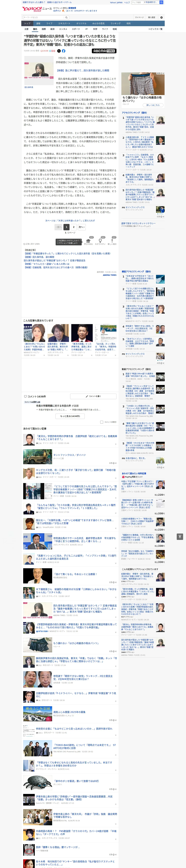Open article キングカズ次男 謝罪行脚
Image resolution: width=186 pixels, height=868 pixels.
[76, 471]
